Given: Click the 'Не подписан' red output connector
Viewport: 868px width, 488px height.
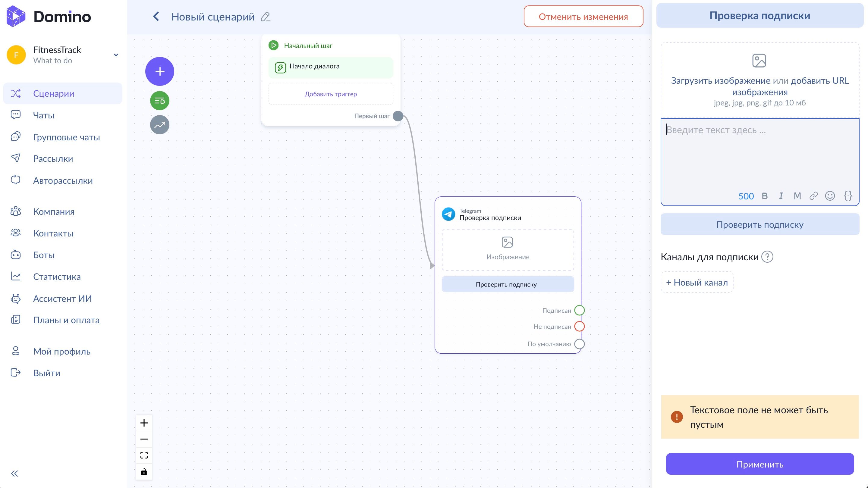Looking at the screenshot, I should 579,326.
